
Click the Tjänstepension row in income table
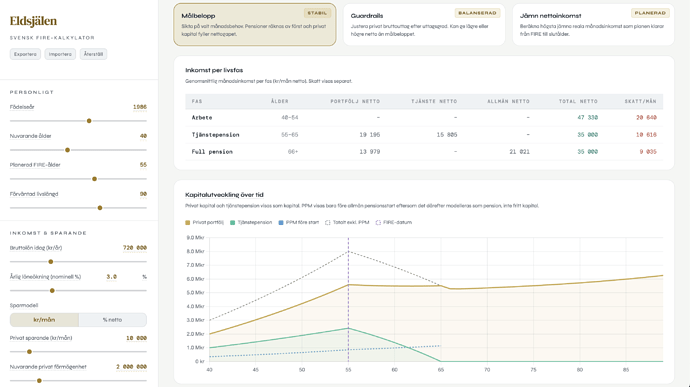click(x=424, y=135)
